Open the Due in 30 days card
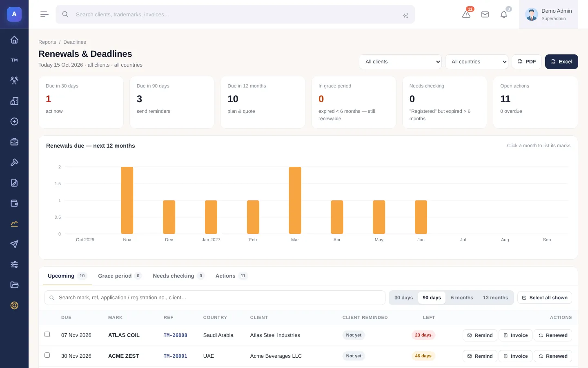 81,102
